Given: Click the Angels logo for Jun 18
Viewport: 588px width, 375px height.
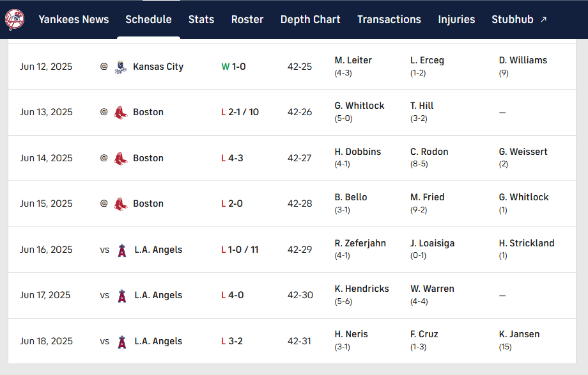Looking at the screenshot, I should (121, 342).
